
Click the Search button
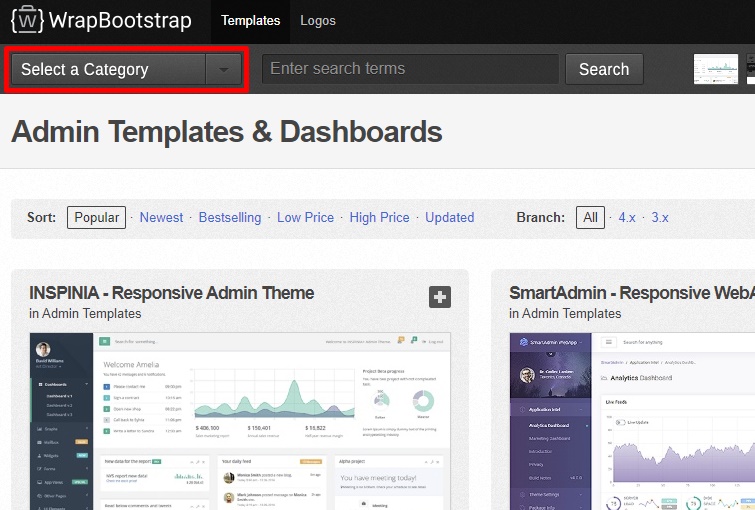click(604, 69)
